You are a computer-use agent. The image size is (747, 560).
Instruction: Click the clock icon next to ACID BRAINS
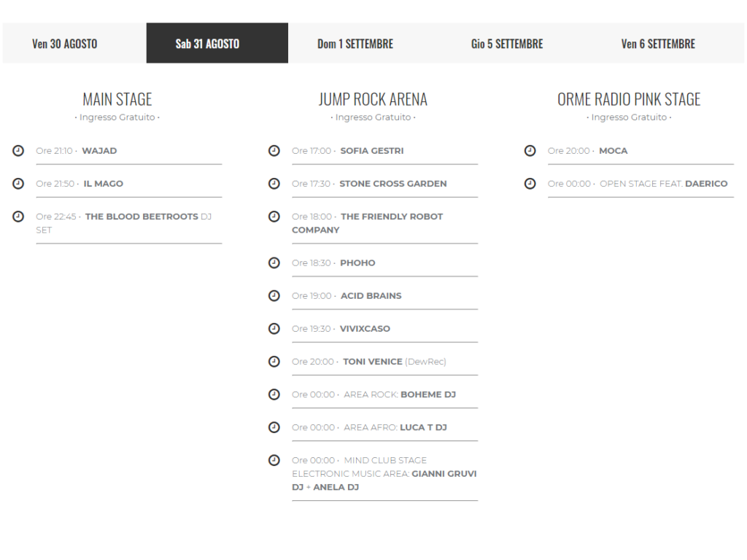point(274,296)
